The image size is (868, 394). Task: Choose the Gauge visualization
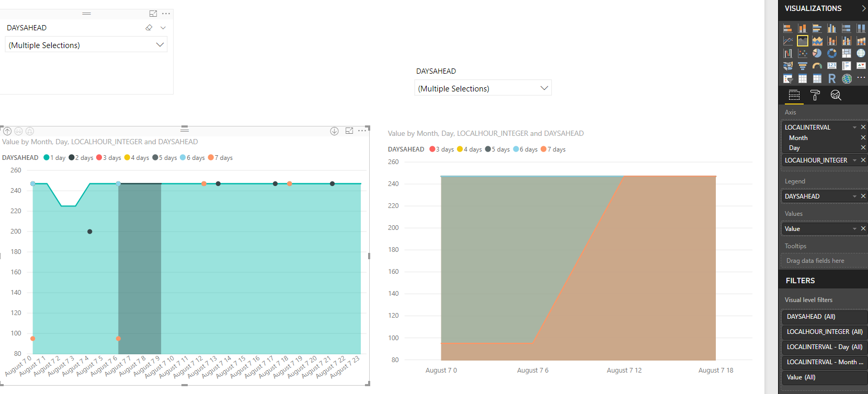(x=817, y=66)
